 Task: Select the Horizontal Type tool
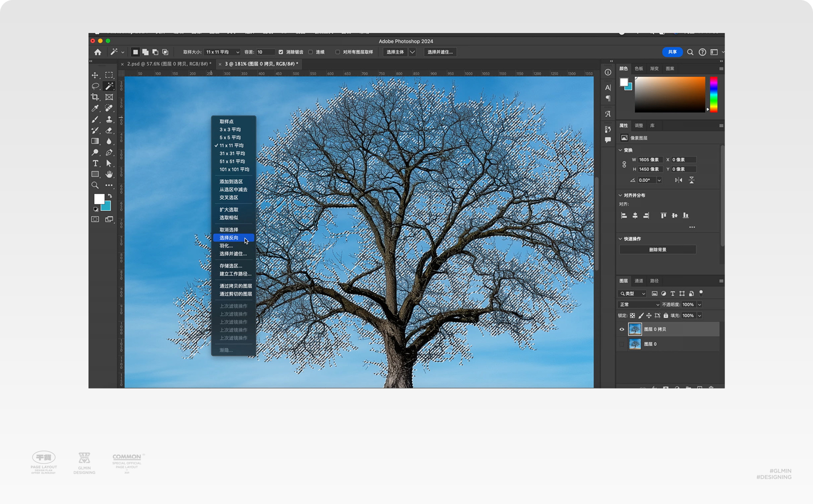coord(95,163)
